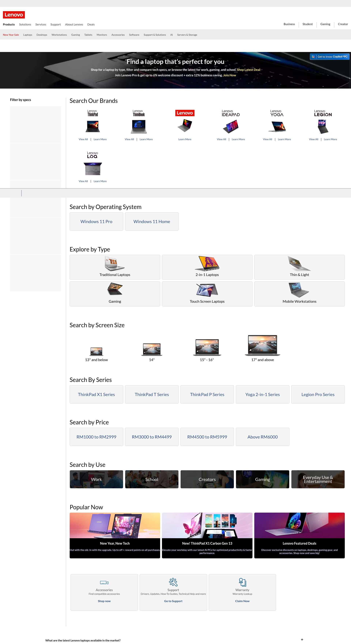Open Everyday Use & Entertainment tile
Image resolution: width=351 pixels, height=644 pixels.
pos(318,479)
